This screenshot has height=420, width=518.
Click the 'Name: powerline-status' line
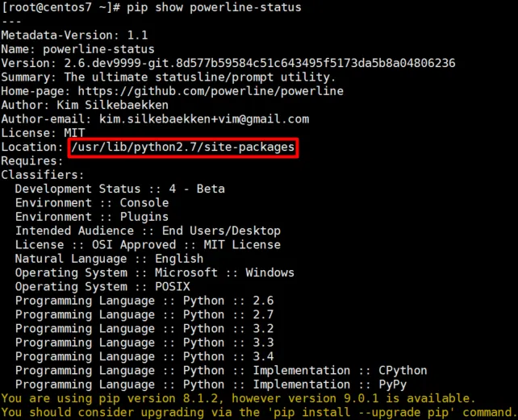point(77,49)
